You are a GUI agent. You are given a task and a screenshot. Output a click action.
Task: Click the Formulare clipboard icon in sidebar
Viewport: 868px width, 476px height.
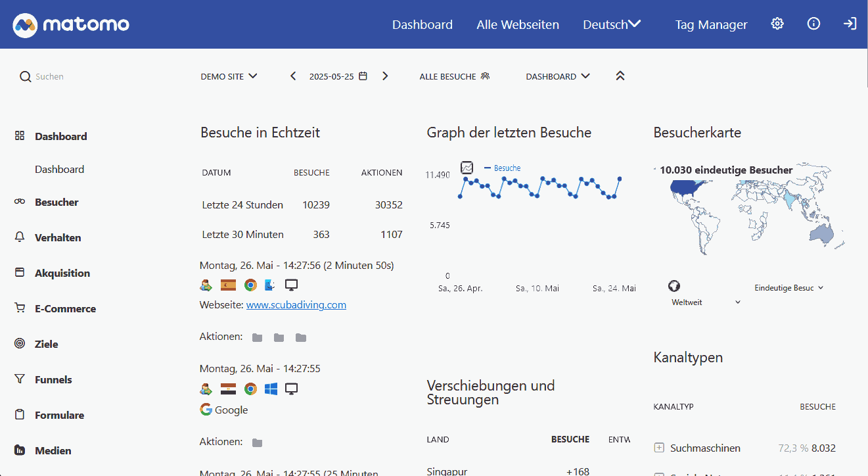point(20,414)
